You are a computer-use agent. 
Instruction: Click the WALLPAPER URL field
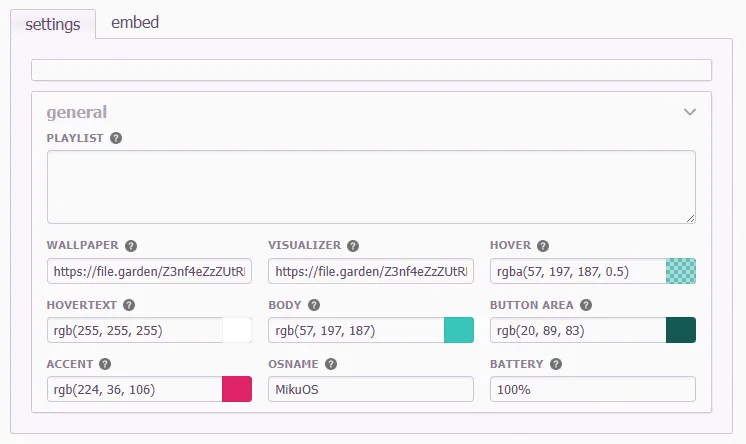click(x=149, y=271)
